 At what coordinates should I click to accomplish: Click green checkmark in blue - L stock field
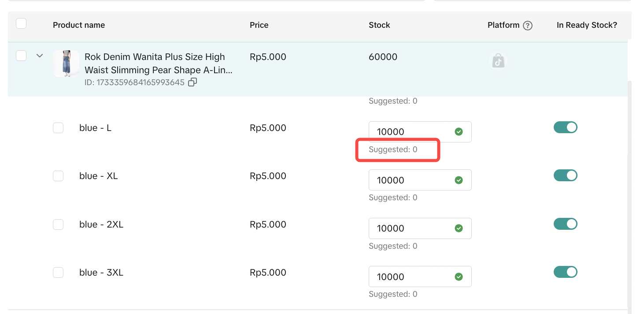tap(459, 132)
